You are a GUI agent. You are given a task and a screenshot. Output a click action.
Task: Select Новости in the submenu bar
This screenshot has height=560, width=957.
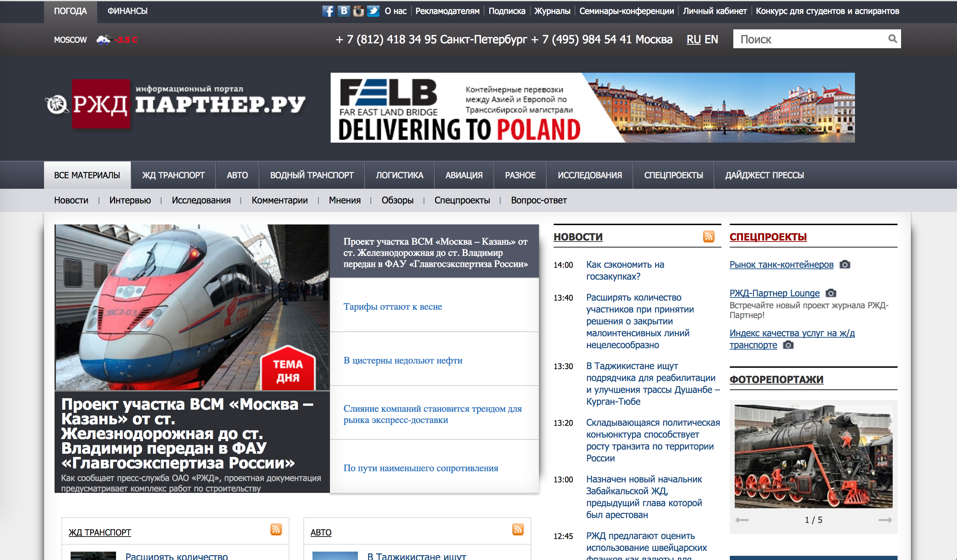[71, 200]
